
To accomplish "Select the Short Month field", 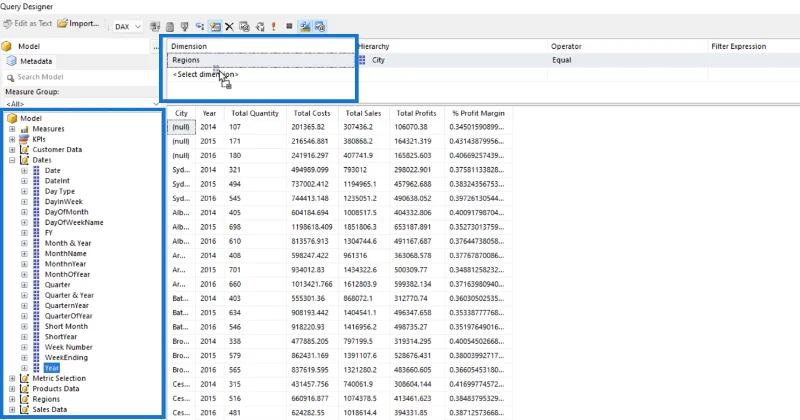I will pos(66,326).
